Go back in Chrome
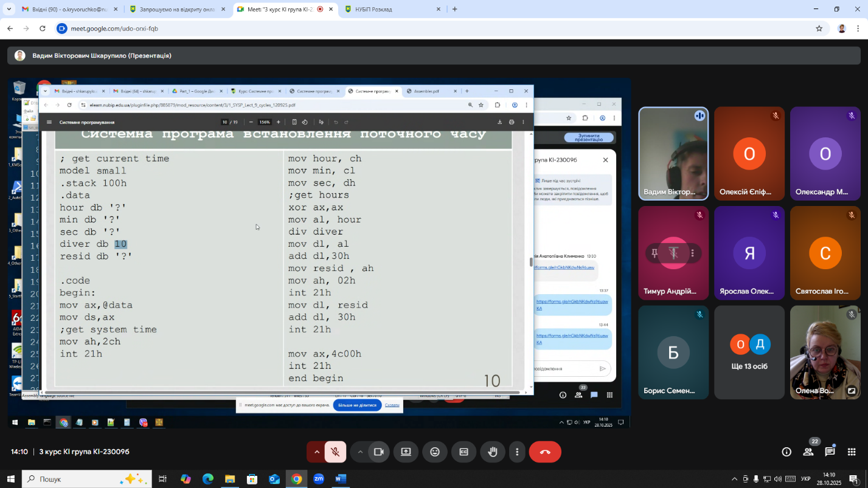This screenshot has width=868, height=488. [x=10, y=29]
